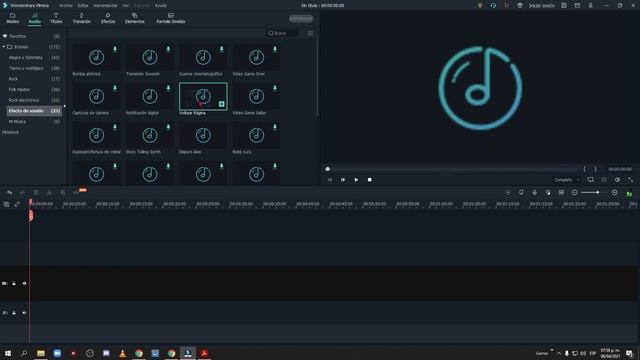
Task: Download Story Telling Synth sound
Action: [168, 127]
